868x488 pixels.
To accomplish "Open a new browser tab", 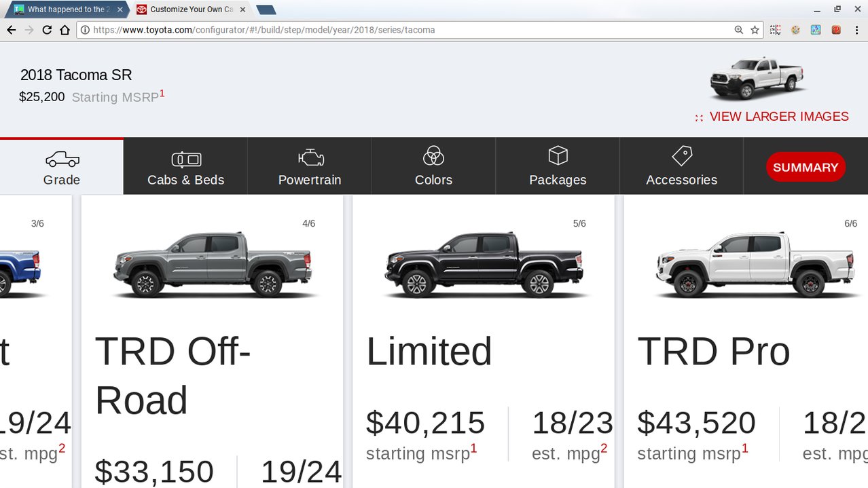I will pyautogui.click(x=266, y=10).
